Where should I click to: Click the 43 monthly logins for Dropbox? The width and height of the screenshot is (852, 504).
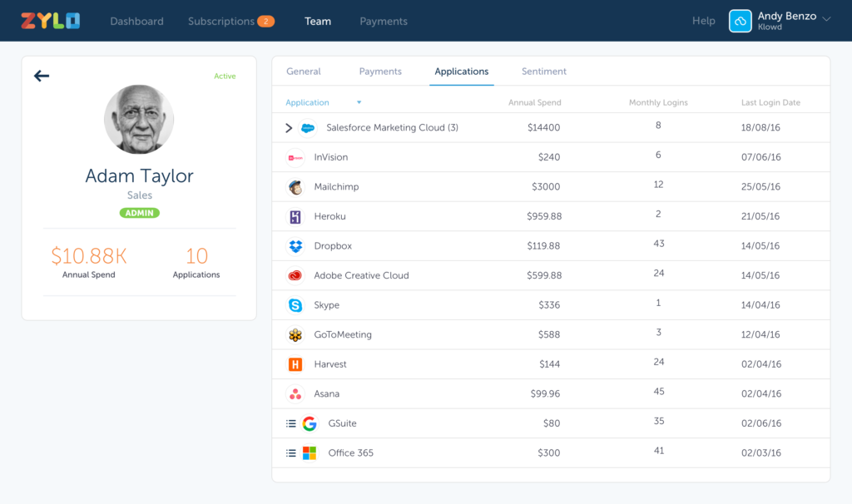(659, 244)
